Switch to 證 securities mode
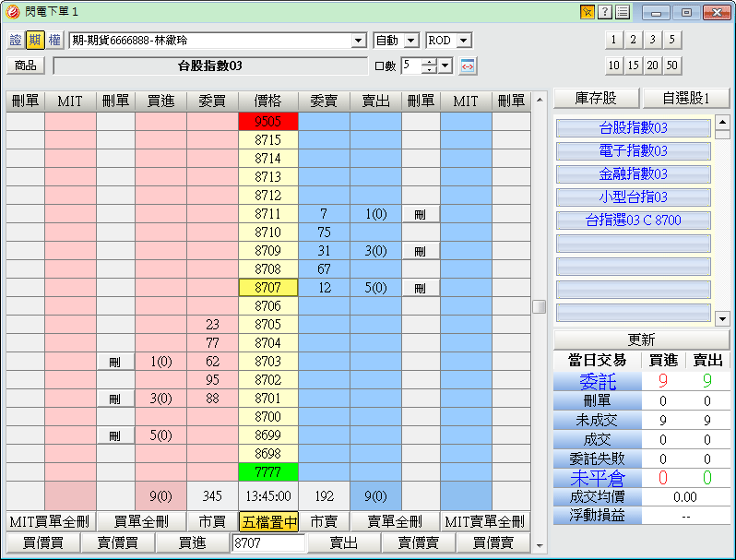The image size is (736, 560). 15,41
